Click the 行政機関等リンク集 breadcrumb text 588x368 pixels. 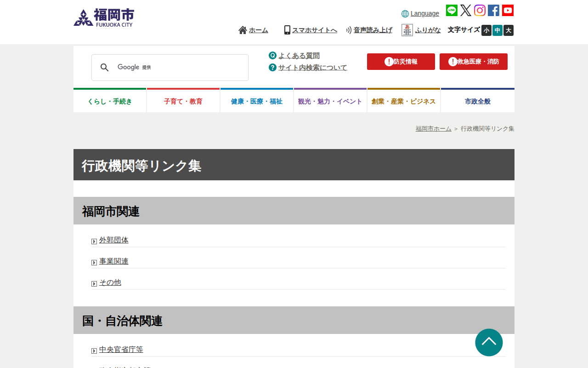tap(487, 129)
